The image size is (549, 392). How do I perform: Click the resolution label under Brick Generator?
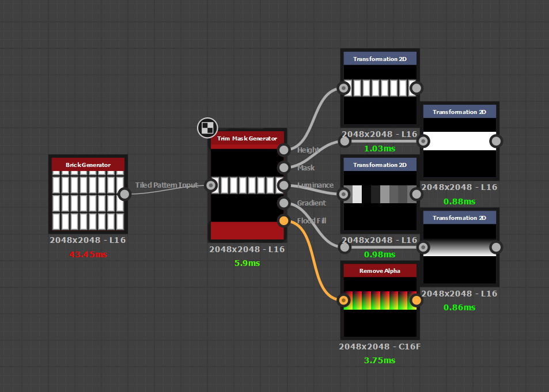point(88,240)
